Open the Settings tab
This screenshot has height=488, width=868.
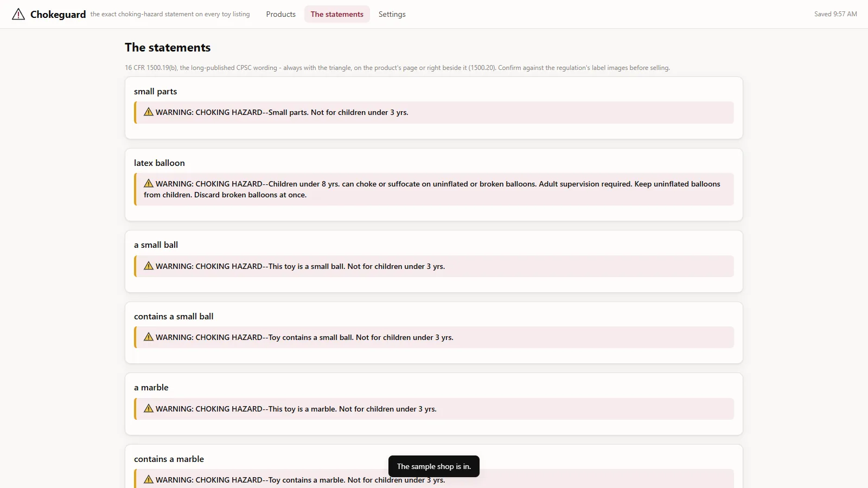coord(392,14)
